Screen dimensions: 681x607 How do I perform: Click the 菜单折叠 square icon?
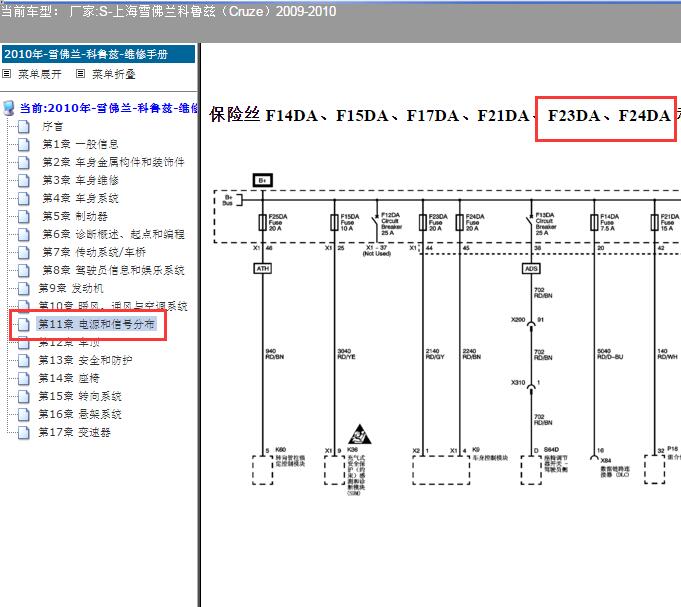[80, 74]
